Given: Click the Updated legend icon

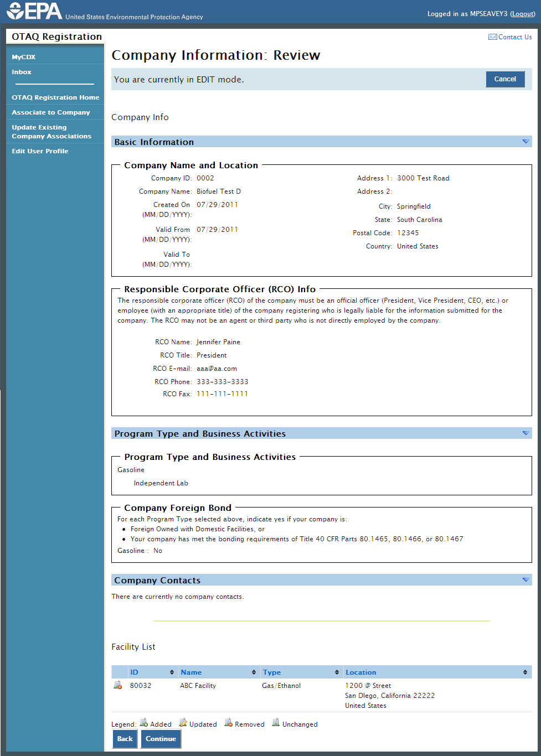Looking at the screenshot, I should coord(183,723).
